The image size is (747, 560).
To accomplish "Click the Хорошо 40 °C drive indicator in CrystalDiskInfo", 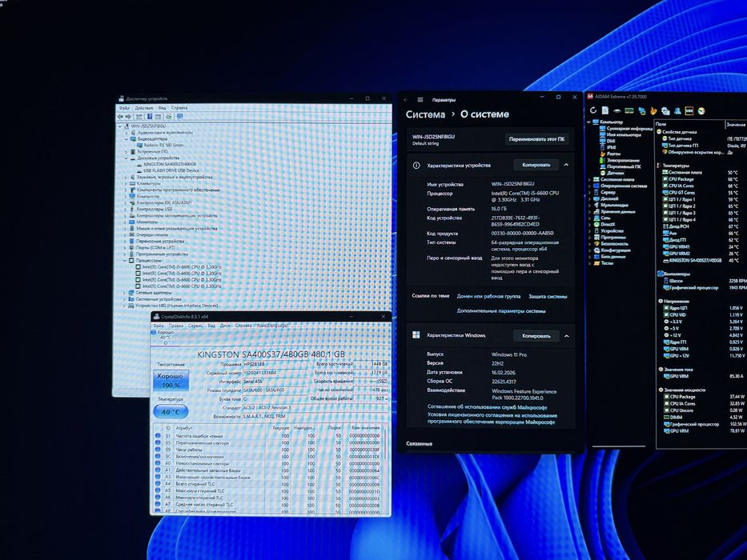I will [164, 337].
